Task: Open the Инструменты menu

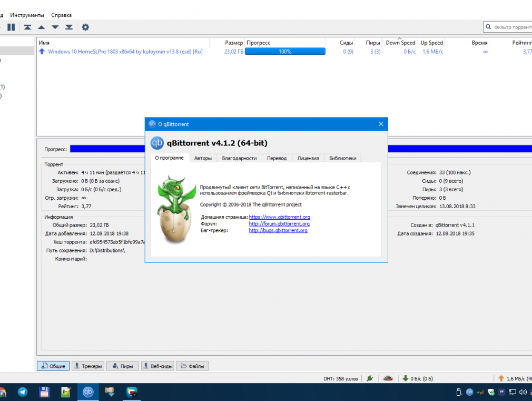Action: [x=27, y=15]
